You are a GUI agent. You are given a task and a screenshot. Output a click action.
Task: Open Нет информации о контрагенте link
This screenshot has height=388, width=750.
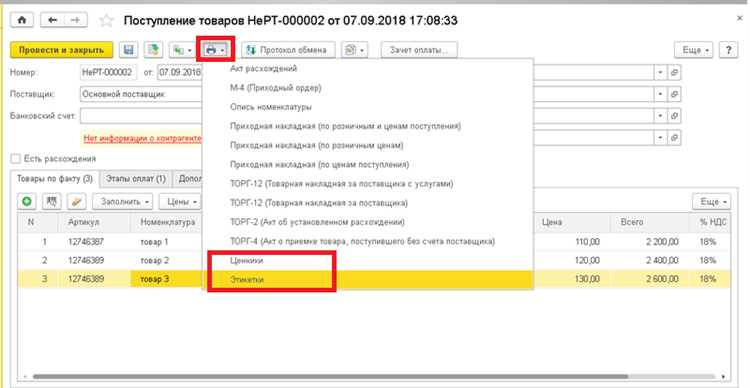(142, 138)
